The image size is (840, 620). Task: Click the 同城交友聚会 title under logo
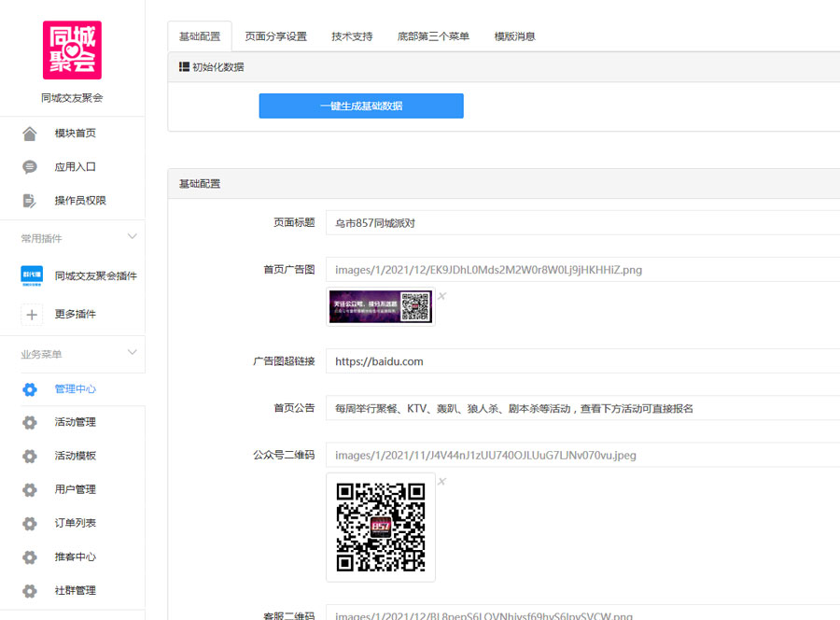click(72, 98)
